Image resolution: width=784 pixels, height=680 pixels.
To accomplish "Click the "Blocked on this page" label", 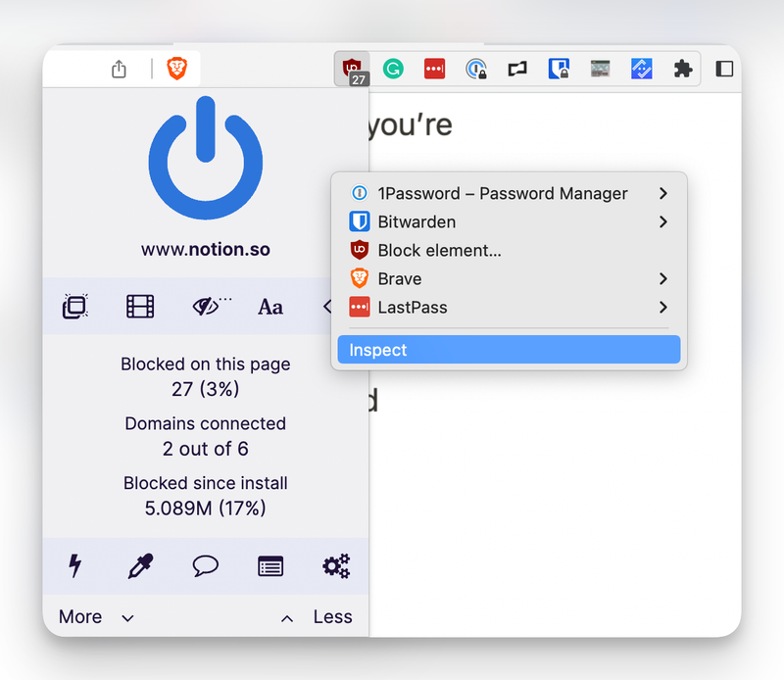I will (206, 364).
